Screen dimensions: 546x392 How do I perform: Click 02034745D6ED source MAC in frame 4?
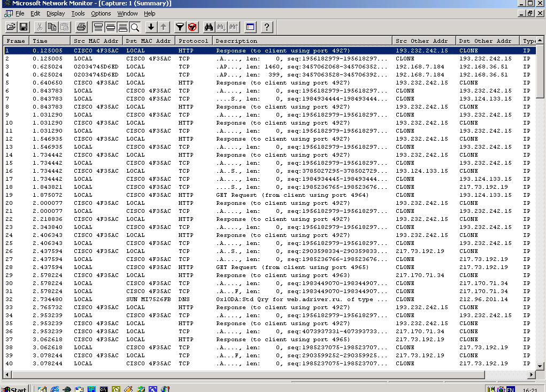(x=96, y=74)
